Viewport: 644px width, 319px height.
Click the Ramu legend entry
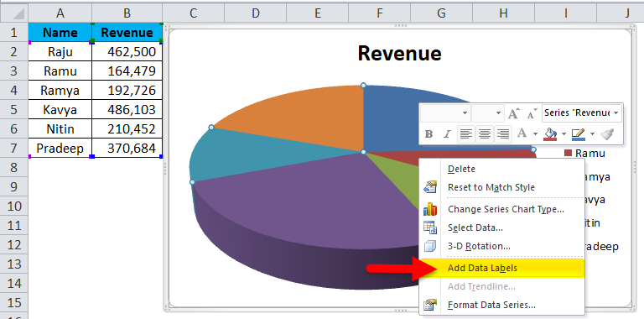584,153
